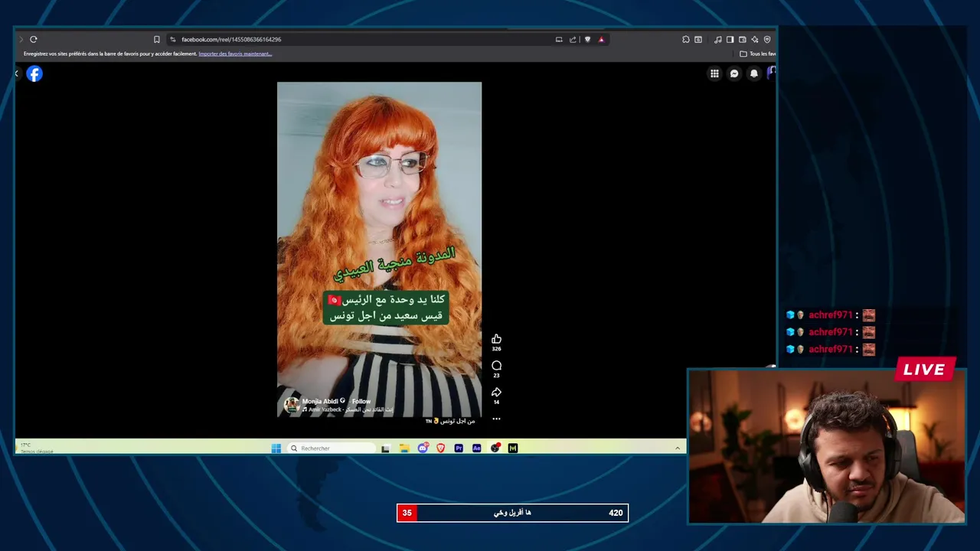The width and height of the screenshot is (980, 551).
Task: Open the reel comments bubble icon
Action: [x=496, y=366]
